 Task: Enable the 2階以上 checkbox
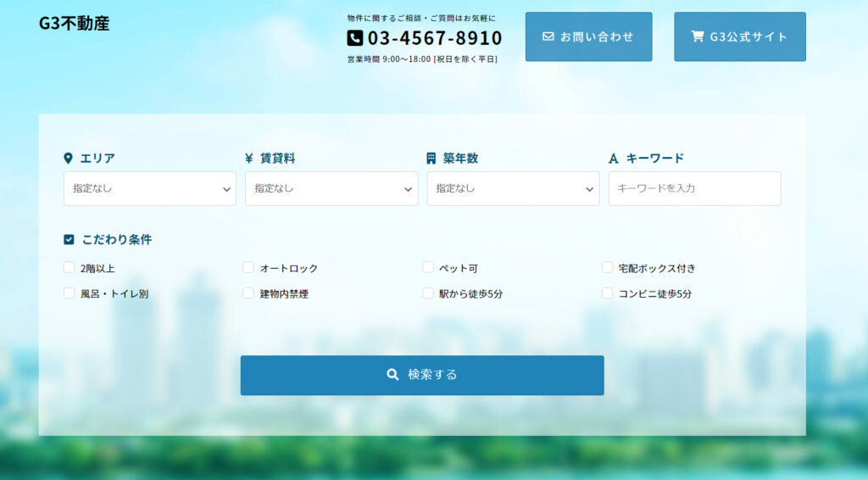pyautogui.click(x=70, y=268)
